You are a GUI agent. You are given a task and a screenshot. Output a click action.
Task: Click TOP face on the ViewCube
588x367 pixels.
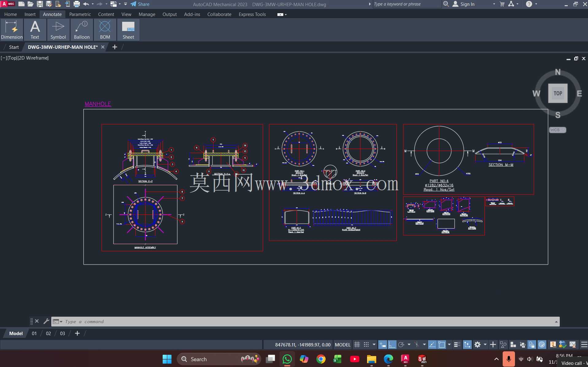pyautogui.click(x=558, y=93)
